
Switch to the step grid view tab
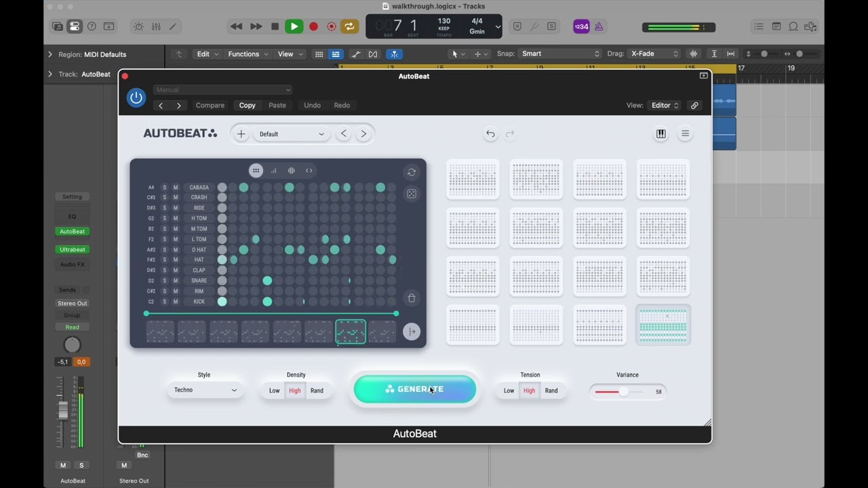click(256, 171)
